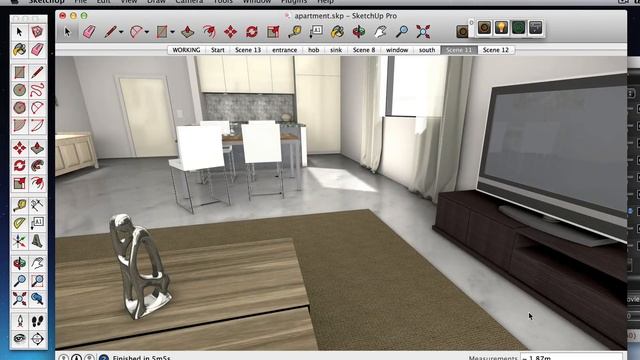Choose the Zoom magnifier in left palette
This screenshot has height=360, width=640.
coord(19,281)
